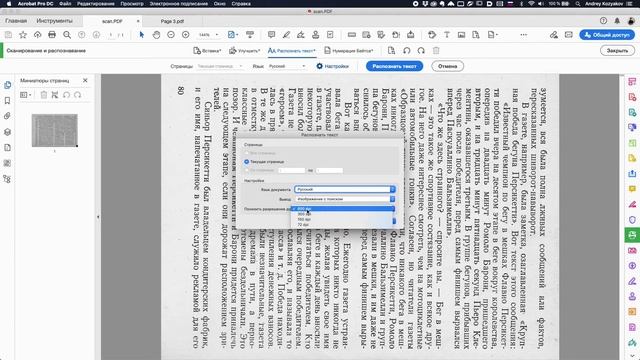
Task: Select the 'Со страницы' page range radio button
Action: pyautogui.click(x=247, y=170)
